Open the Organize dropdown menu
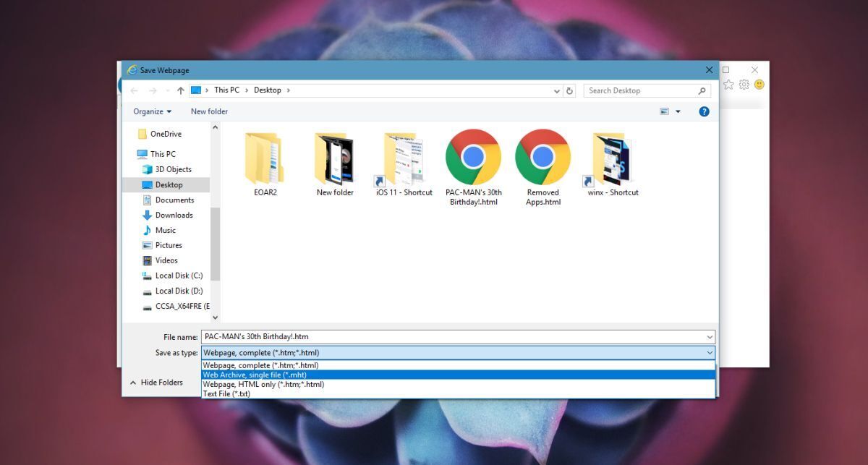The height and width of the screenshot is (465, 868). pos(152,111)
